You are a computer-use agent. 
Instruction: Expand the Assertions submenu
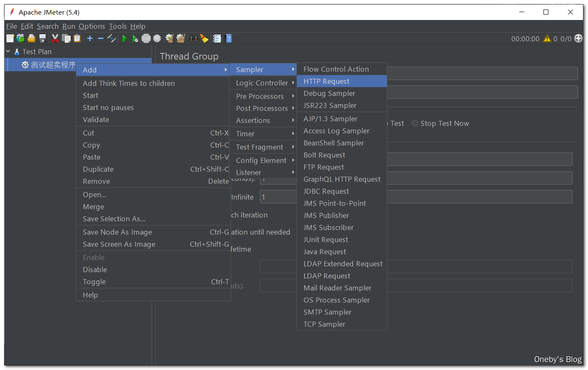pyautogui.click(x=263, y=120)
